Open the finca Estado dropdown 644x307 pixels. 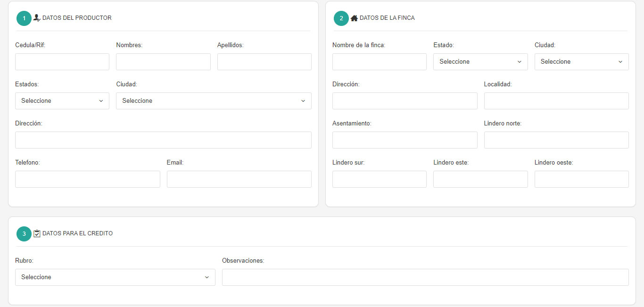[x=480, y=62]
